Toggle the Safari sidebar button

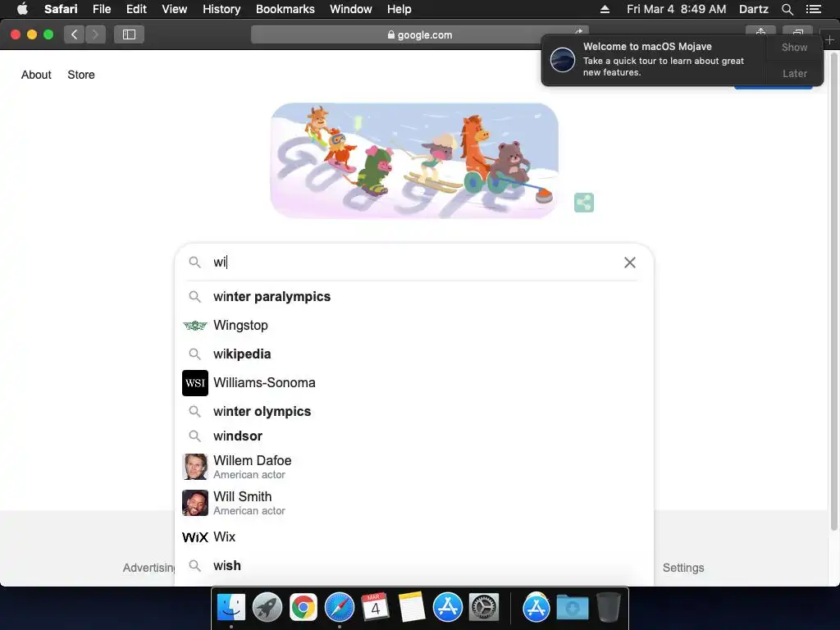coord(129,34)
